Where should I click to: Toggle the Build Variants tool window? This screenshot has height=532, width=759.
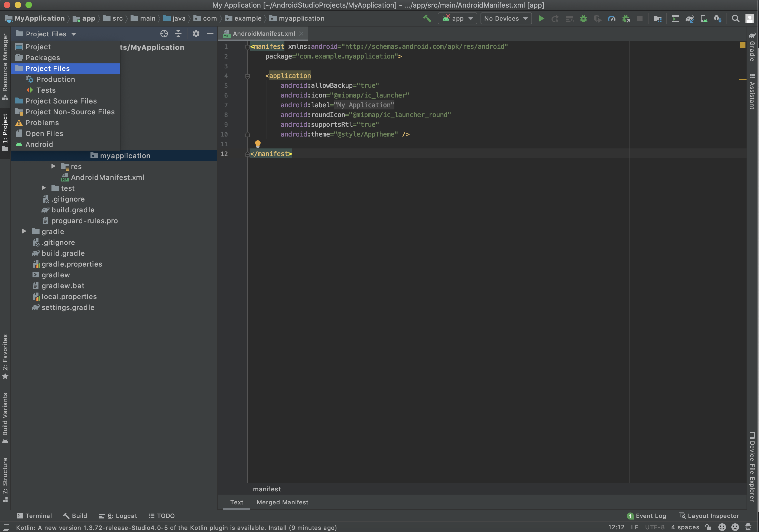5,418
